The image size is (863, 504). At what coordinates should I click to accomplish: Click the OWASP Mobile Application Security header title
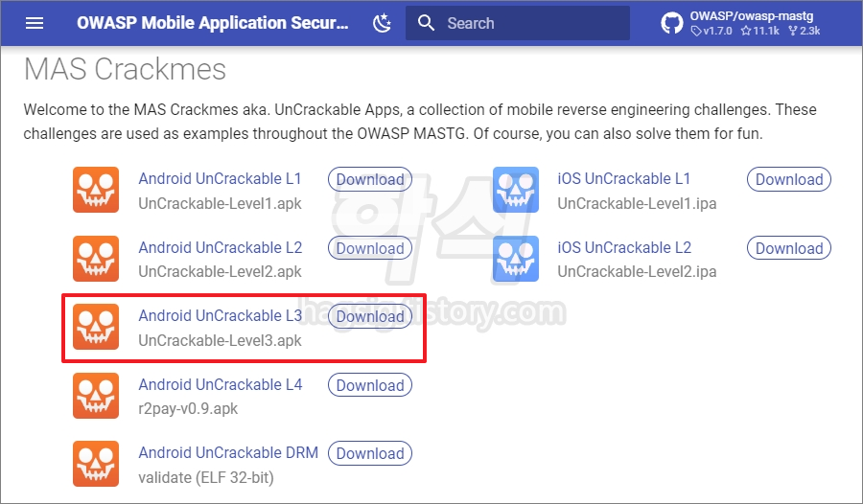click(x=213, y=23)
